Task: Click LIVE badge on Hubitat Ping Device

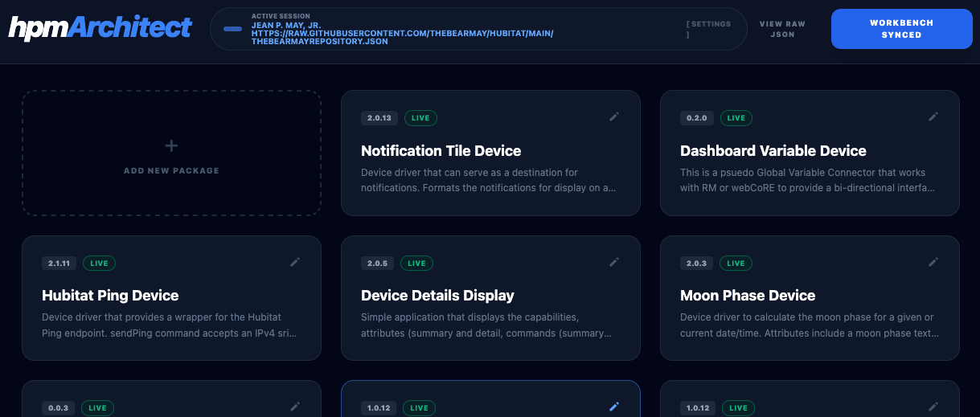Action: pyautogui.click(x=100, y=264)
